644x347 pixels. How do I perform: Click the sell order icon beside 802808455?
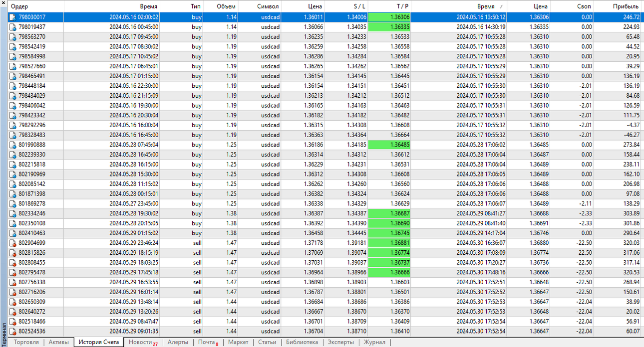coord(12,263)
